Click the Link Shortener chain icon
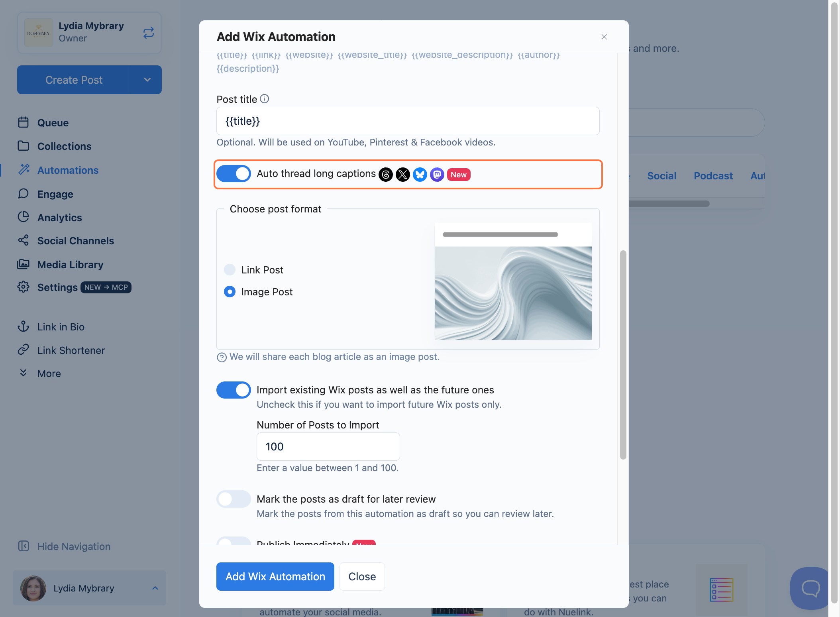The width and height of the screenshot is (840, 617). (24, 350)
